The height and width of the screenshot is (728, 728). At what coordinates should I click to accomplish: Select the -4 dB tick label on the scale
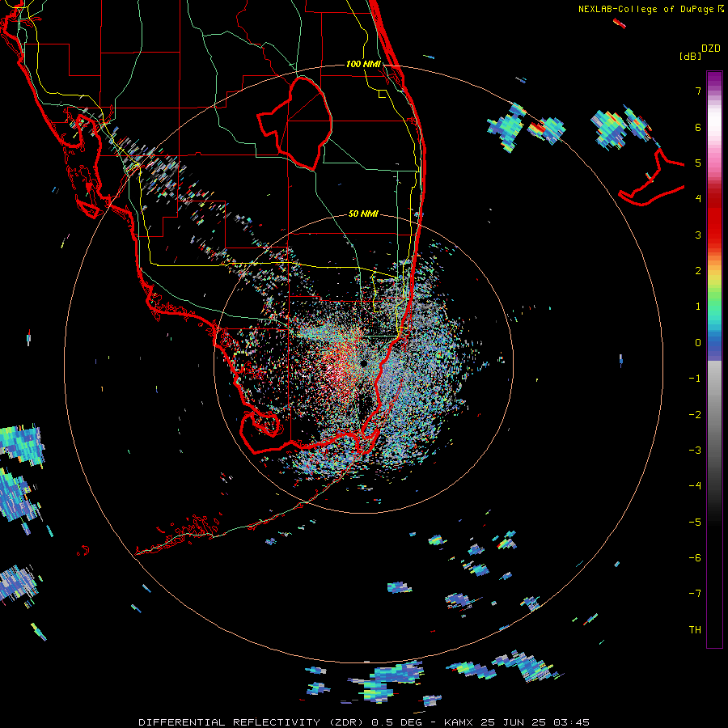click(x=695, y=486)
